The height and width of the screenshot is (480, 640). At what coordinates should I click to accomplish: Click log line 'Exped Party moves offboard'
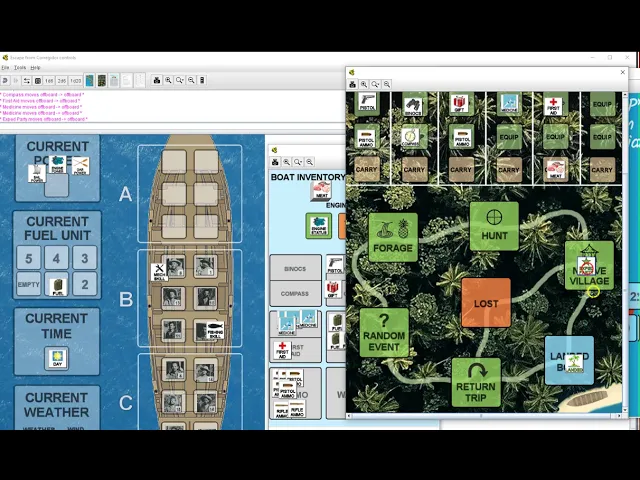point(44,119)
